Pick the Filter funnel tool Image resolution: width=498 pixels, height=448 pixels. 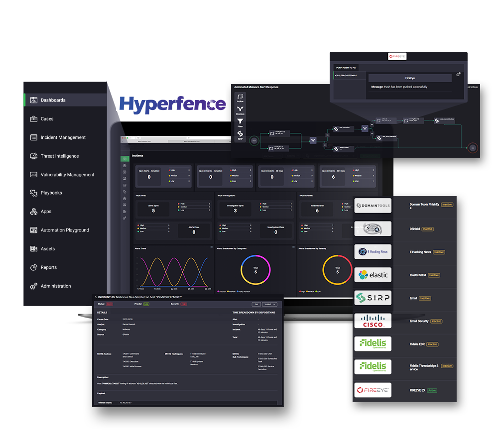pyautogui.click(x=240, y=122)
